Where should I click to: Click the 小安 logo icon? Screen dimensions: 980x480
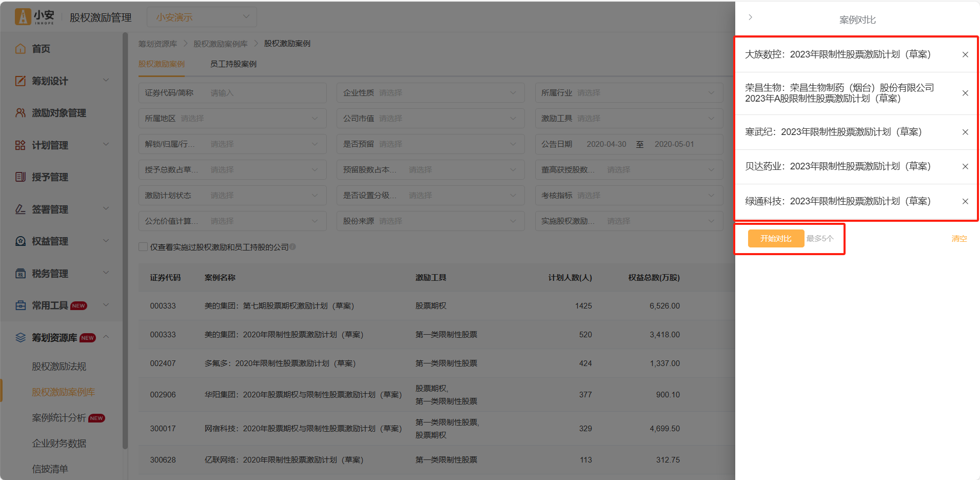pyautogui.click(x=23, y=17)
